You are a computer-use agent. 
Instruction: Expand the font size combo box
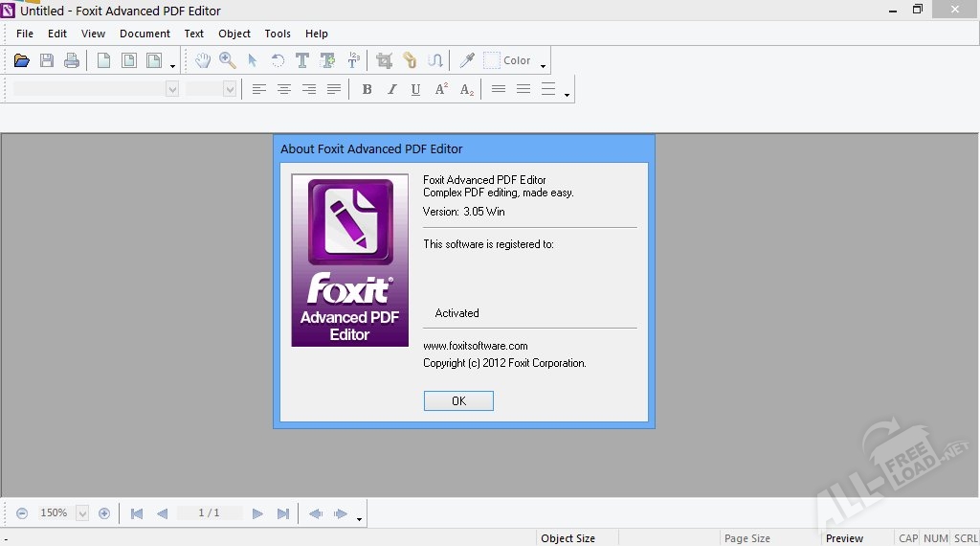(230, 89)
